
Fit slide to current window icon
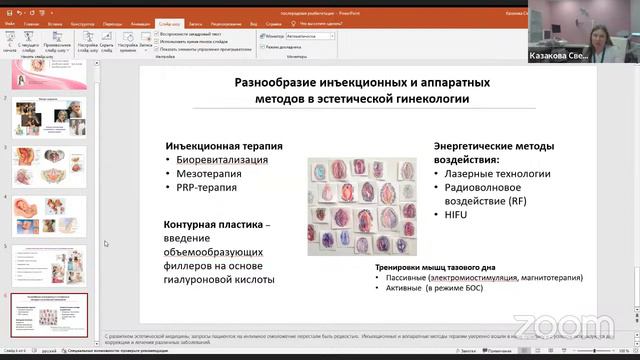[x=635, y=351]
